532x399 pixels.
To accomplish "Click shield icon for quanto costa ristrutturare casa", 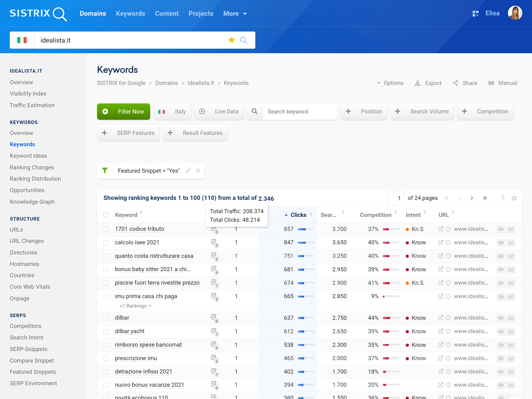I will [x=448, y=256].
